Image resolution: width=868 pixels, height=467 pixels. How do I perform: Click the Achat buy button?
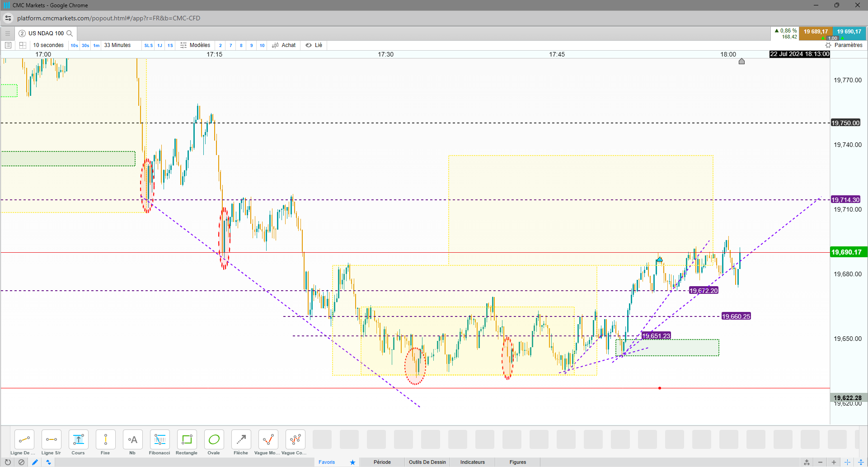pos(284,45)
